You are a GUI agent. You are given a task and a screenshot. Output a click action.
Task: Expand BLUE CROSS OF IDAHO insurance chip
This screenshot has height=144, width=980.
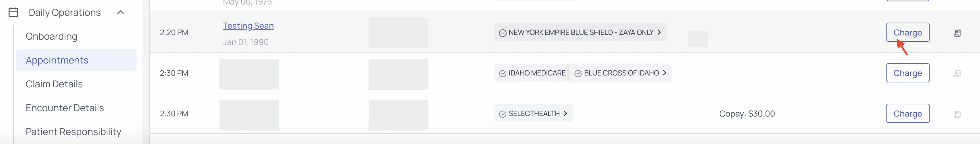664,73
